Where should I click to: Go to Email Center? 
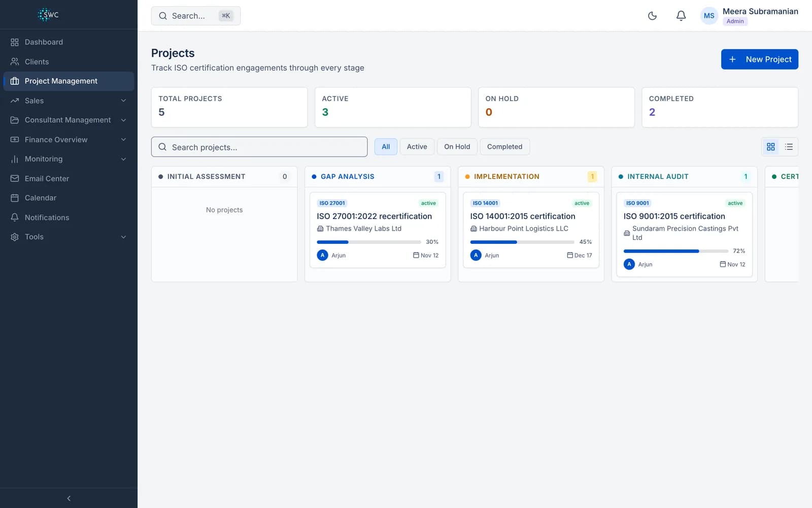point(69,178)
